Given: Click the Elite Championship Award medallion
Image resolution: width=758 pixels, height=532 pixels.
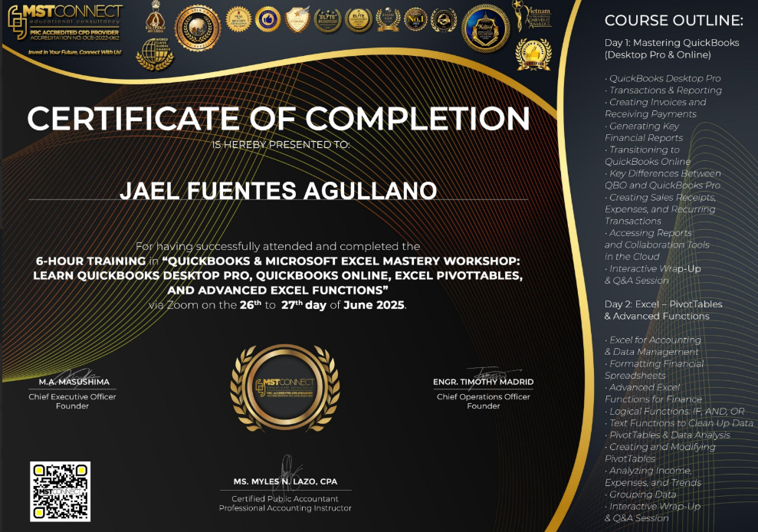Looking at the screenshot, I should pyautogui.click(x=357, y=19).
